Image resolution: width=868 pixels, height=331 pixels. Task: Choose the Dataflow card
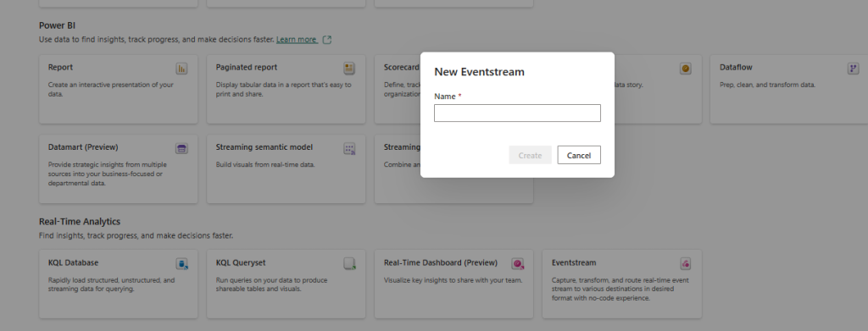(789, 89)
